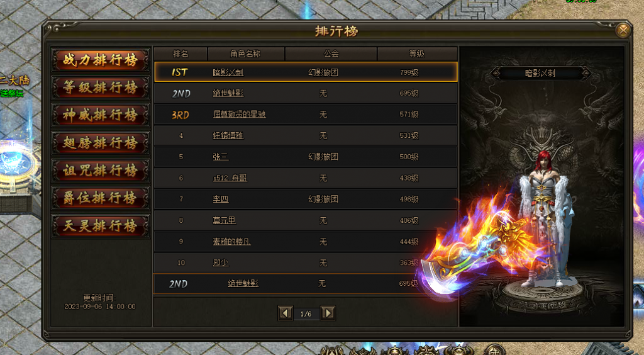
Task: Click the 公会 column header
Action: 331,54
